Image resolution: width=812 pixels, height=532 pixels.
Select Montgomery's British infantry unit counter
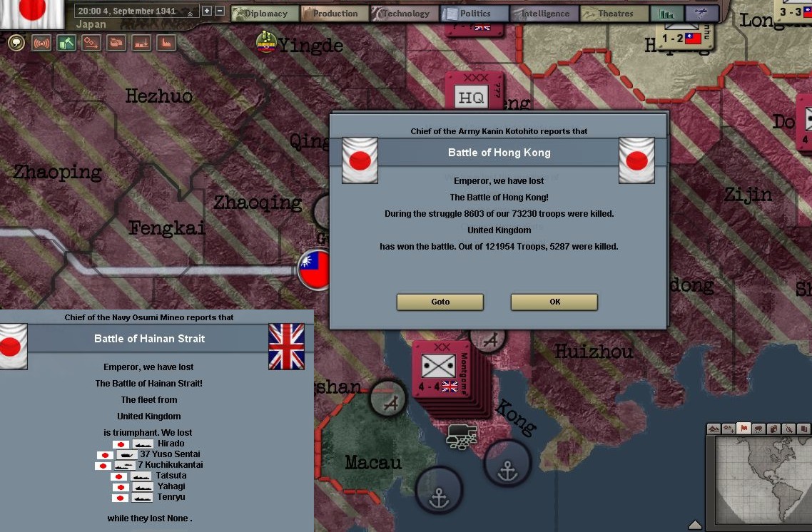pos(438,369)
